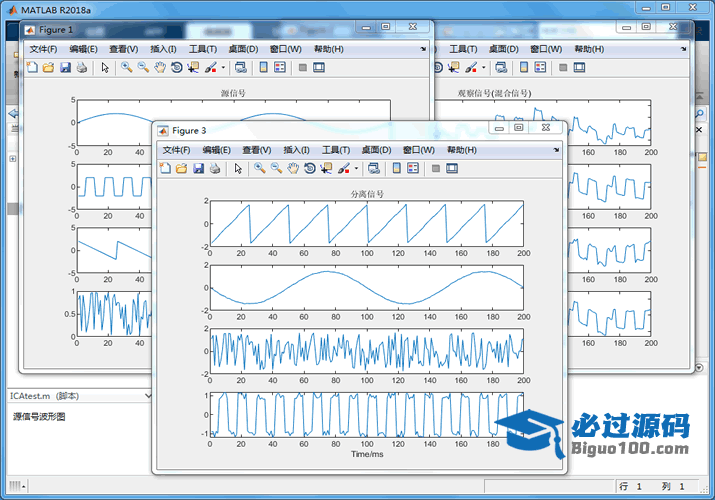715x500 pixels.
Task: Open 桌面(D) menu in background figure window
Action: (504, 49)
